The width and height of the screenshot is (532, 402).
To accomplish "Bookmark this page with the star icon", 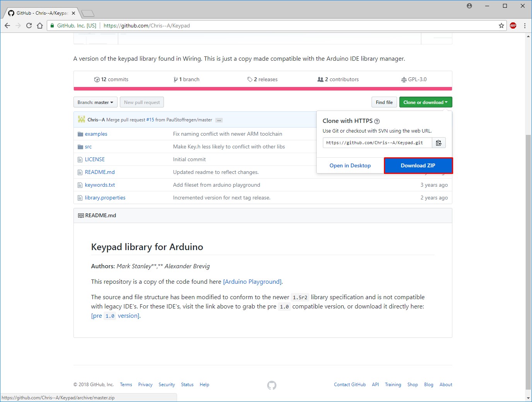I will (501, 26).
